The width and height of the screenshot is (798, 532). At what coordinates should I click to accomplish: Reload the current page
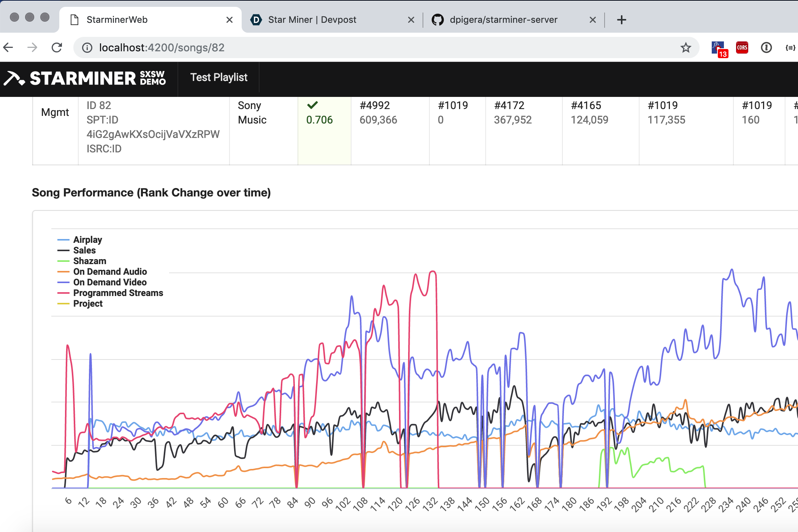point(57,47)
